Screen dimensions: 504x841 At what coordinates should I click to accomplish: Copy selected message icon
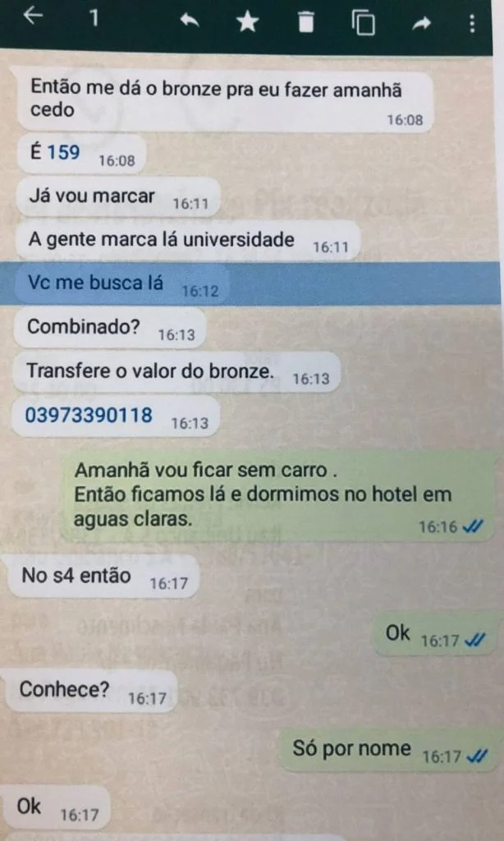coord(364,23)
